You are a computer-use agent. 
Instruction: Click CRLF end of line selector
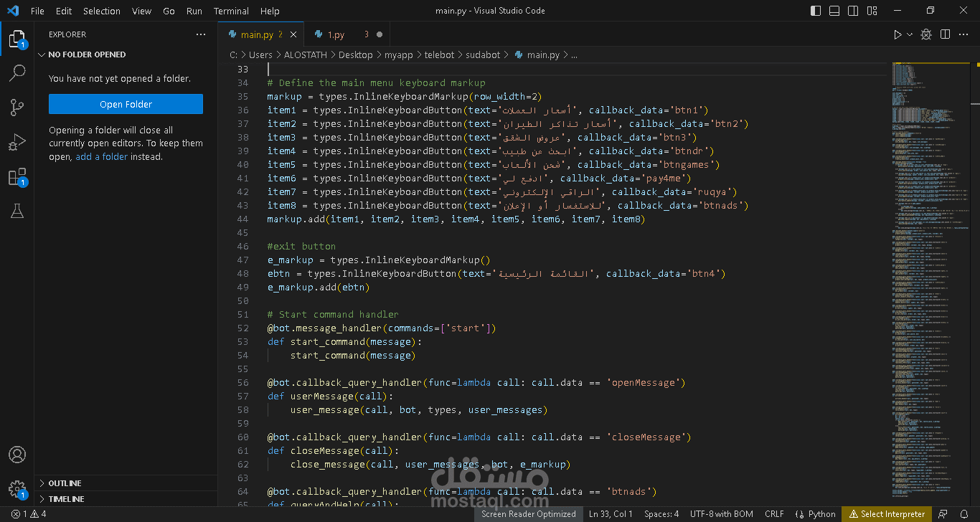[774, 514]
